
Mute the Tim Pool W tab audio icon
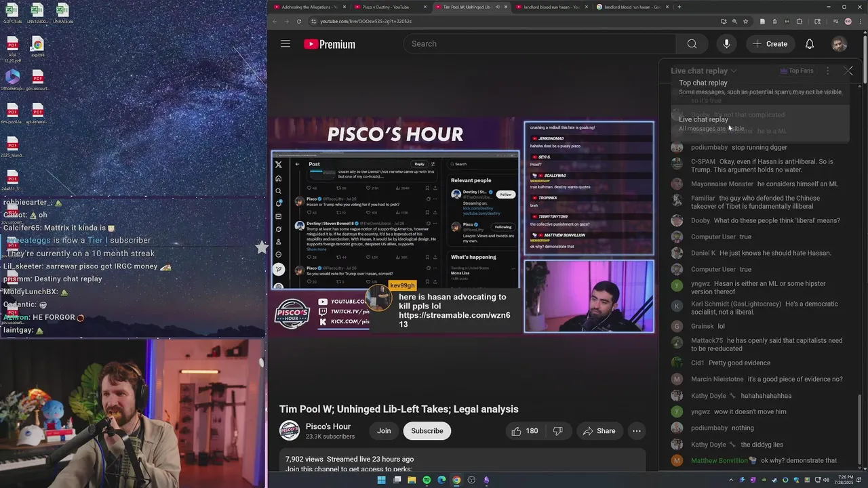498,7
